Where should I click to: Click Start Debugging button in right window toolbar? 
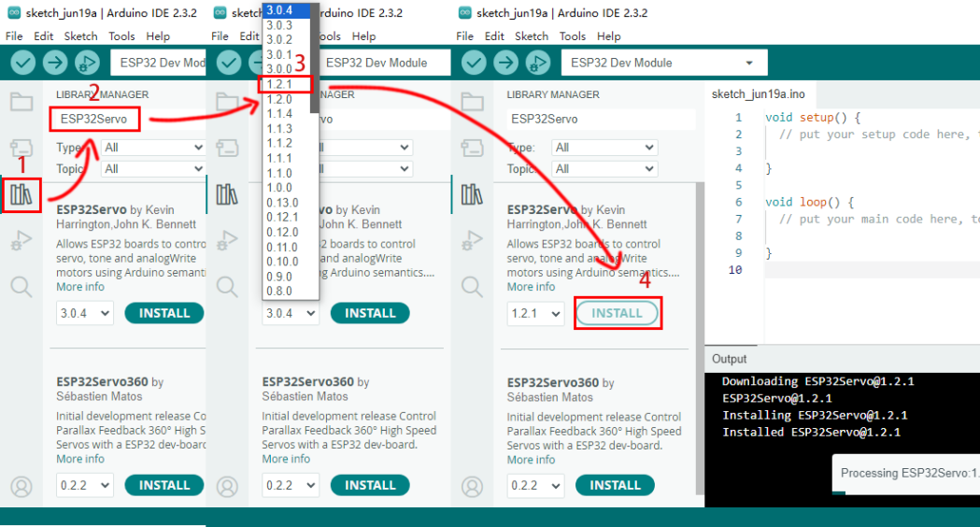click(x=537, y=63)
